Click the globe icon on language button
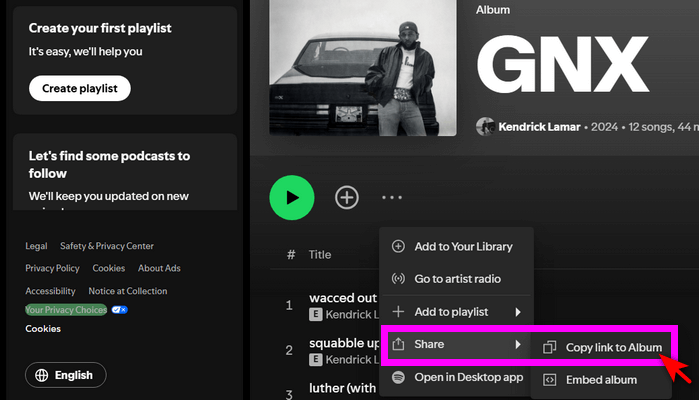This screenshot has width=699, height=400. 41,375
